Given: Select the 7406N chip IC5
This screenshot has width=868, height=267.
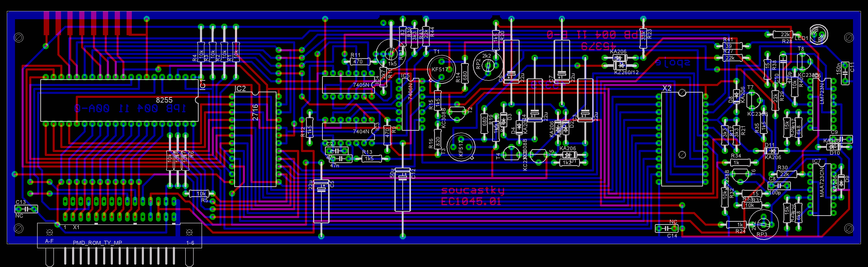Looking at the screenshot, I should pyautogui.click(x=410, y=104).
